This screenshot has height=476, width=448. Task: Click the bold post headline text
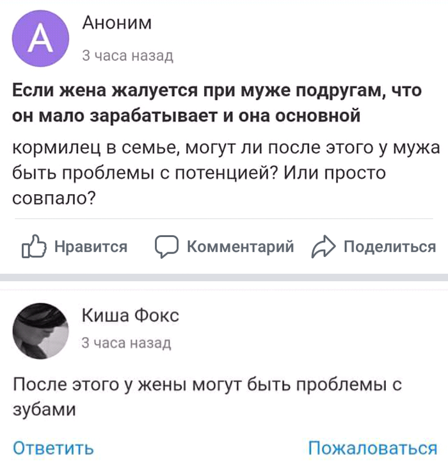pyautogui.click(x=218, y=104)
